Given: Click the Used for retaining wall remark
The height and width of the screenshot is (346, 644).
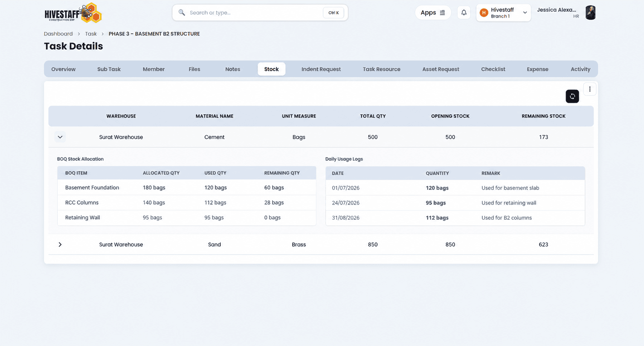Looking at the screenshot, I should point(509,203).
